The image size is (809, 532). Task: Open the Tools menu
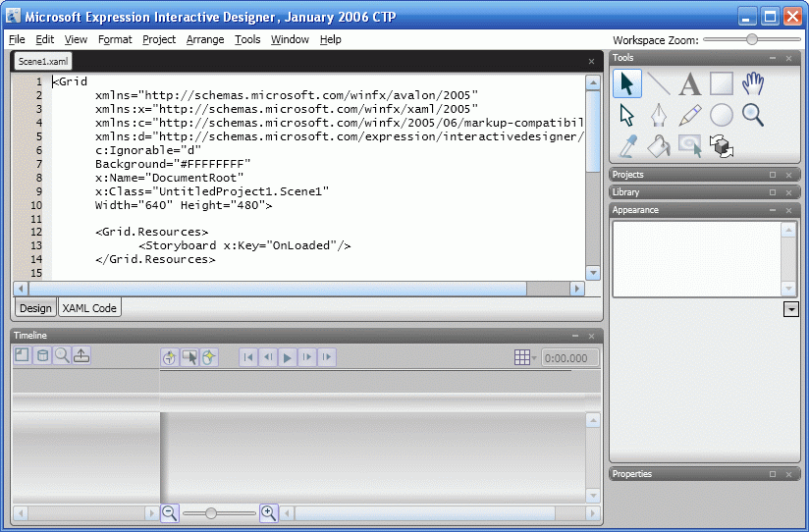[x=247, y=39]
